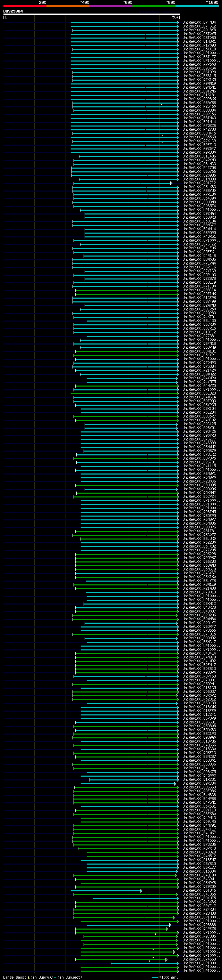The height and width of the screenshot is (980, 222).
Task: Click the alignment bar for UniRef100_A3AV88
Action: click(x=126, y=103)
